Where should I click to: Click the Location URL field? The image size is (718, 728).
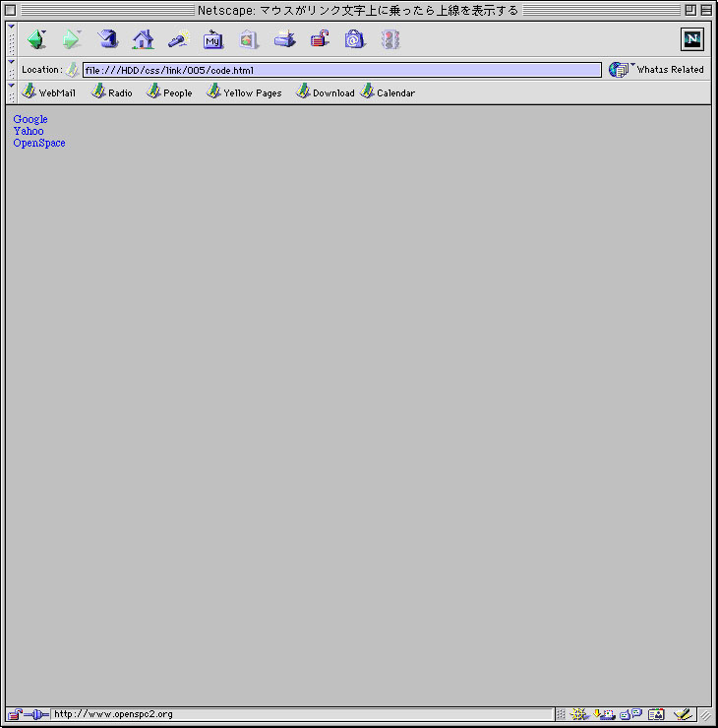(x=342, y=70)
